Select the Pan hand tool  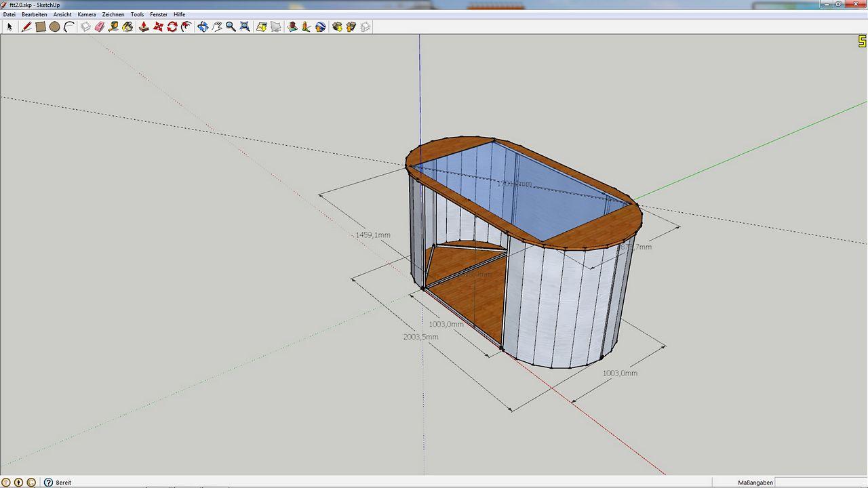pos(217,27)
